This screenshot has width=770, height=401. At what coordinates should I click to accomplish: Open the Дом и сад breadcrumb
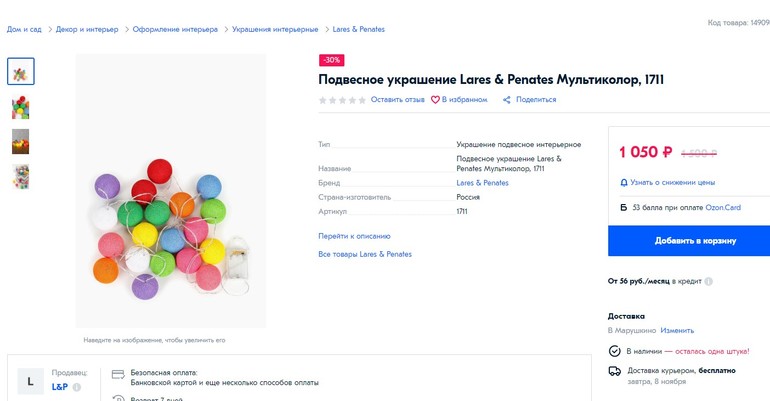(25, 30)
